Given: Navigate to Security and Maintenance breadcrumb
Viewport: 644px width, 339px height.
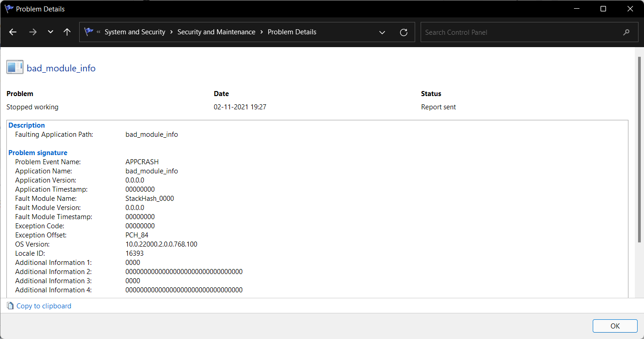Looking at the screenshot, I should [x=216, y=32].
